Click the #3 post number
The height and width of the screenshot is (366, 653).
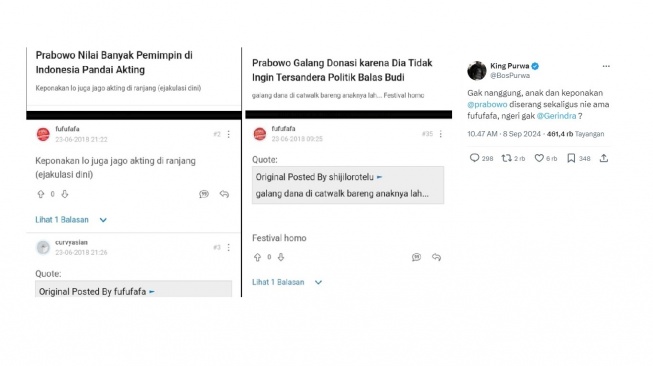217,247
